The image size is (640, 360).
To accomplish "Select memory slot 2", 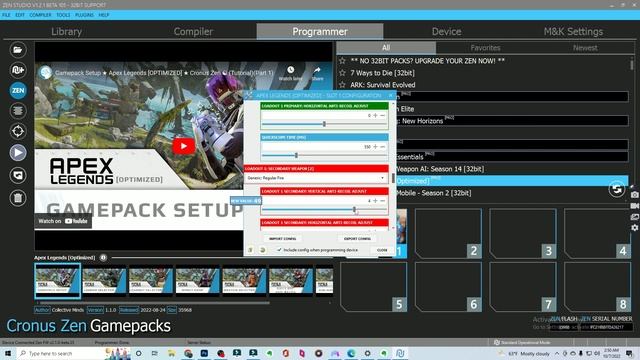I will 448,233.
